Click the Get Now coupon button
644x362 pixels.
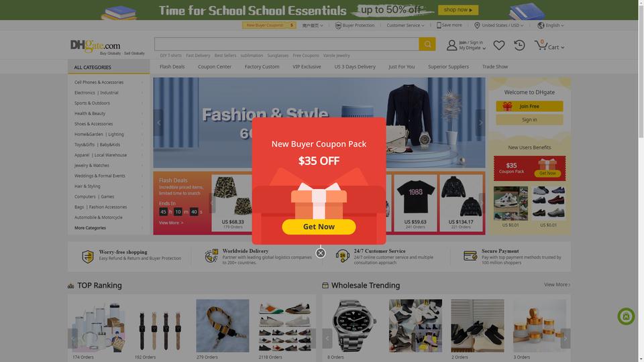tap(319, 227)
